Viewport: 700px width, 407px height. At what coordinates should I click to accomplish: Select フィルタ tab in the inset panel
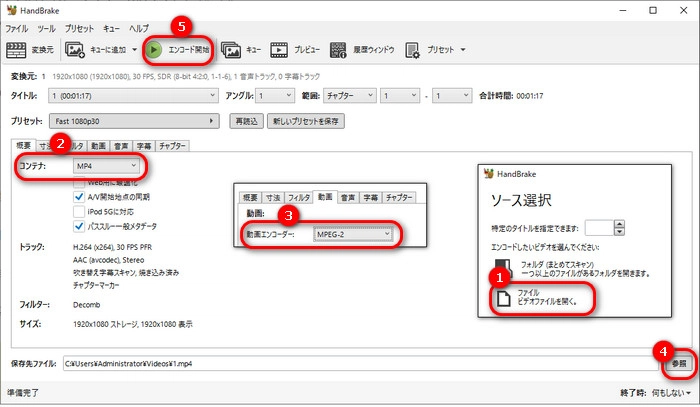[299, 198]
